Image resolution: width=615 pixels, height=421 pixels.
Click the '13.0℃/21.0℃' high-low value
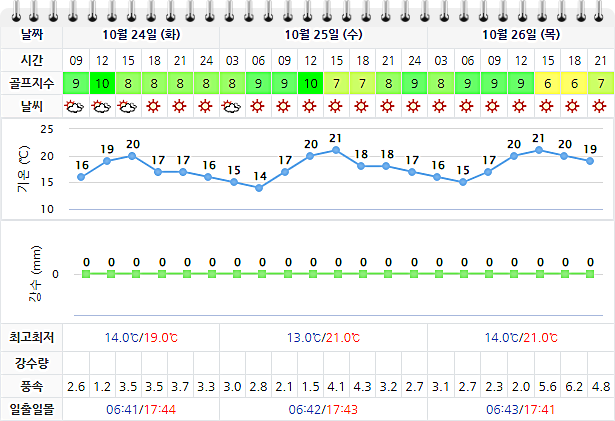click(324, 337)
